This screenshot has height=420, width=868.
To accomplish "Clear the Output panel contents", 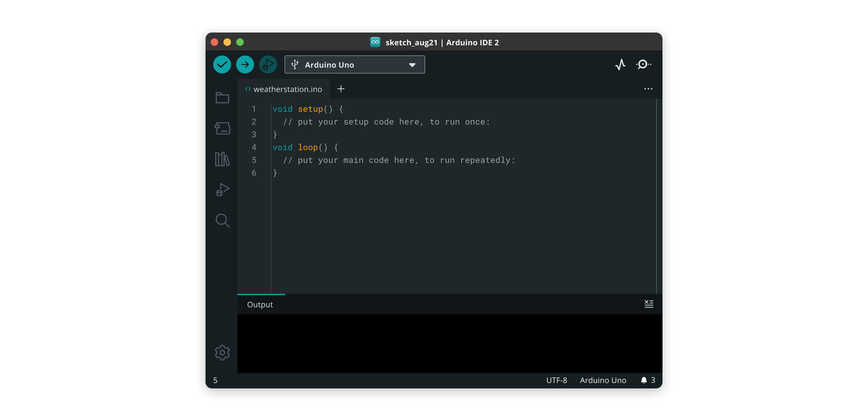I will pyautogui.click(x=649, y=304).
